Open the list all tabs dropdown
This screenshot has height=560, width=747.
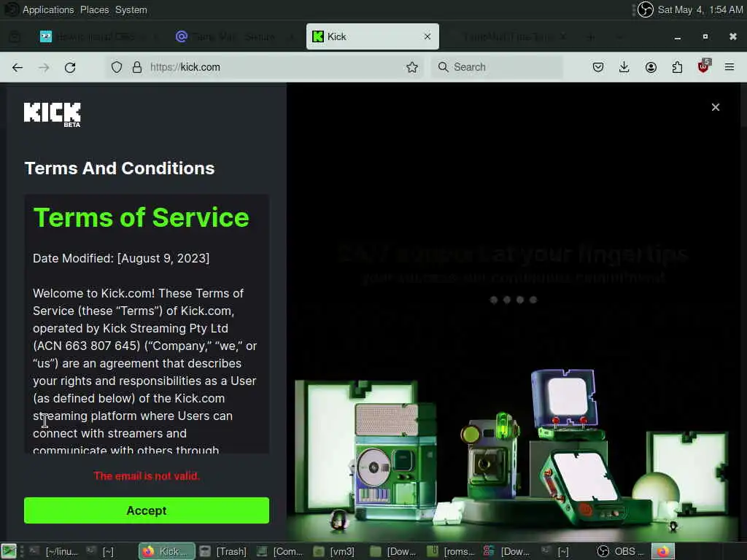pos(619,36)
